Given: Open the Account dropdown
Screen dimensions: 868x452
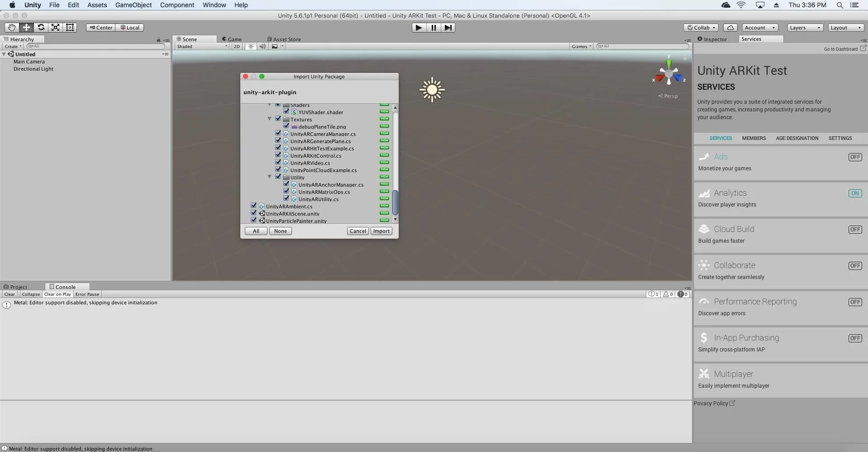Looking at the screenshot, I should click(x=760, y=28).
